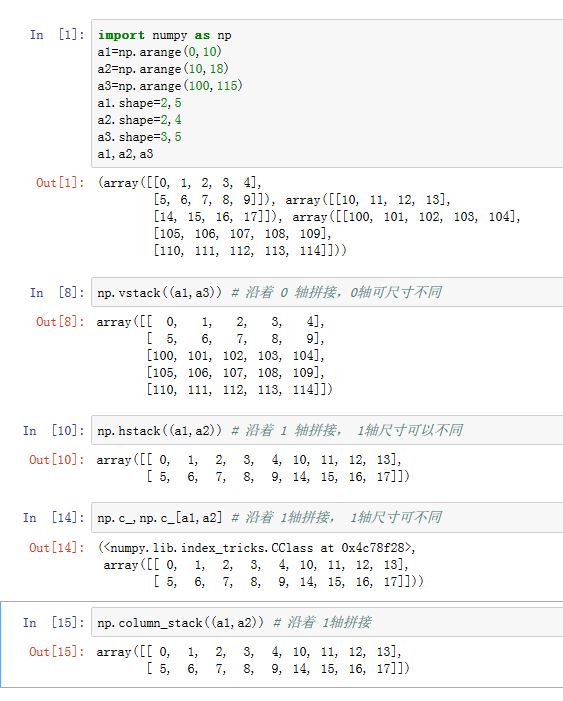The image size is (563, 701).
Task: Select the In [1]: prompt label
Action: click(57, 34)
